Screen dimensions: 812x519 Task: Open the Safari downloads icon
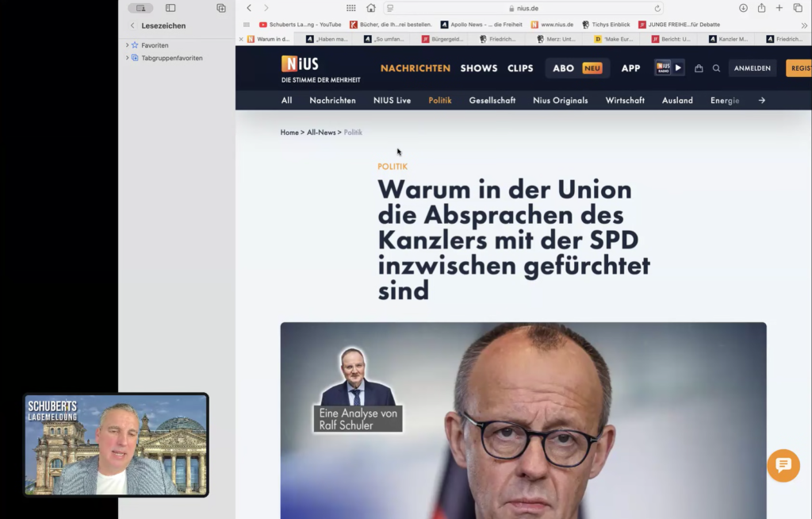click(743, 8)
